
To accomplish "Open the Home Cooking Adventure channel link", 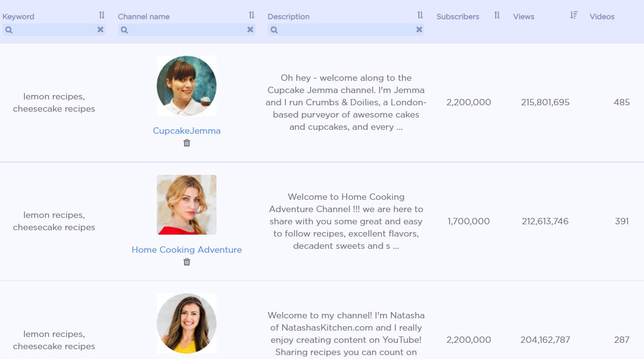I will coord(187,250).
